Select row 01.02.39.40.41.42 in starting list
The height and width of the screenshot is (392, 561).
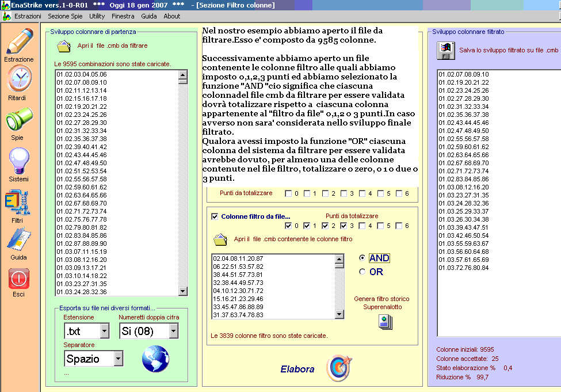click(x=117, y=147)
